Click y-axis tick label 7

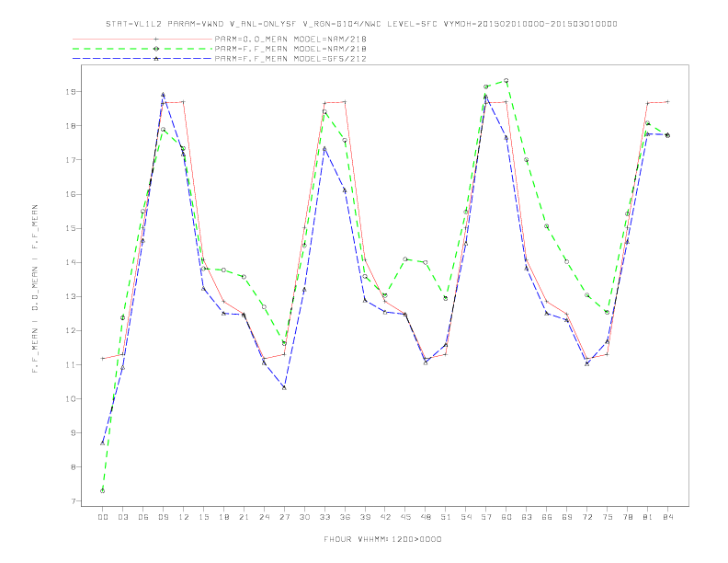74,501
